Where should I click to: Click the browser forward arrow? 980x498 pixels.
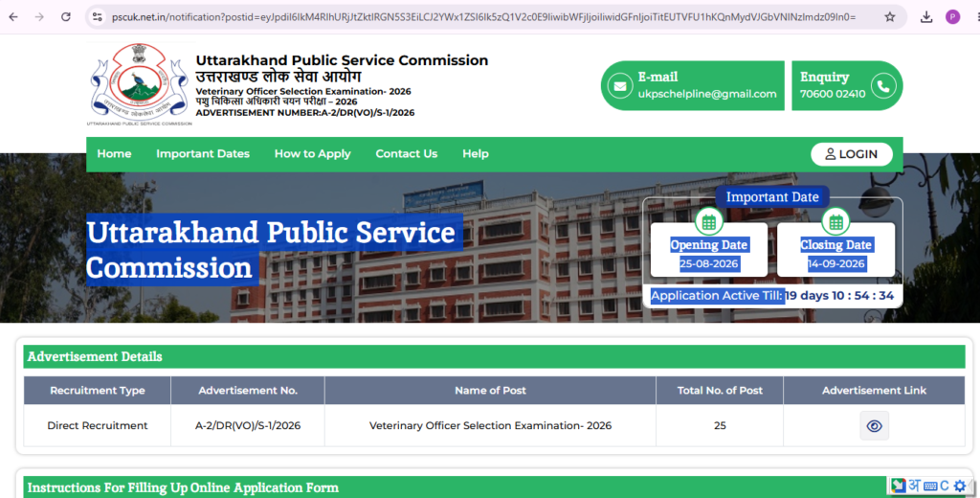[39, 17]
